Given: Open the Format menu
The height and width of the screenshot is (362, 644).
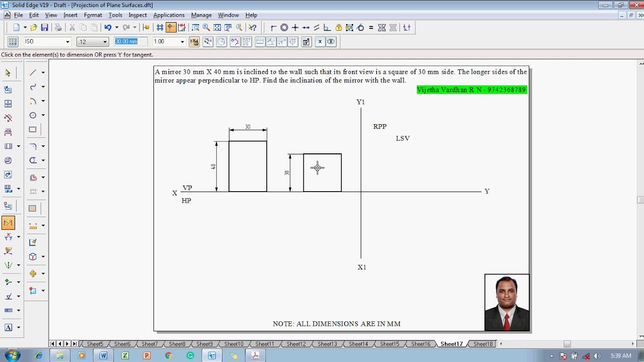Looking at the screenshot, I should (93, 15).
